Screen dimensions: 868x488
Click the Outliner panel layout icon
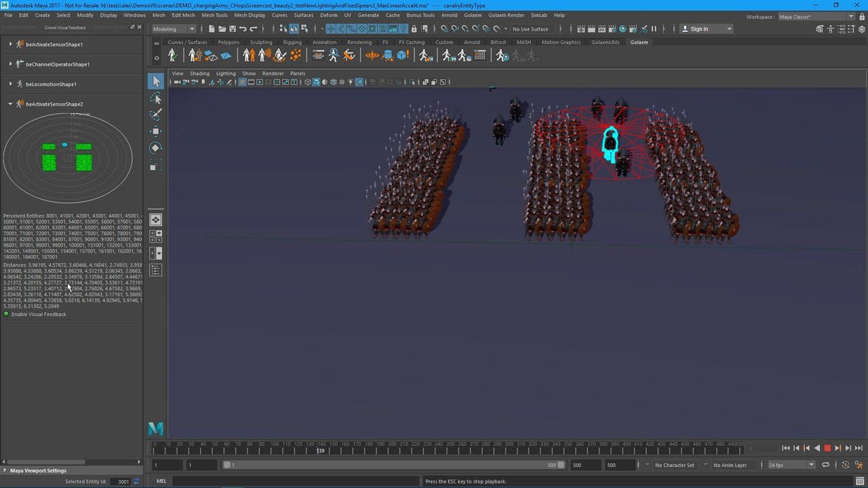pyautogui.click(x=155, y=270)
